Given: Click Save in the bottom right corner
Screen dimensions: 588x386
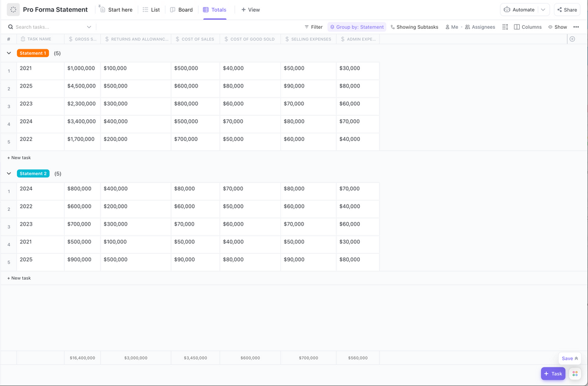Looking at the screenshot, I should point(567,358).
